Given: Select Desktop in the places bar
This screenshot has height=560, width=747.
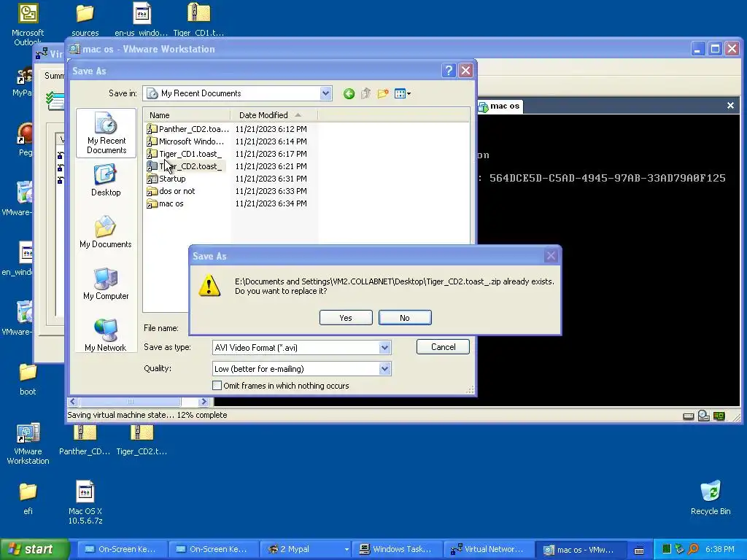Looking at the screenshot, I should [106, 181].
